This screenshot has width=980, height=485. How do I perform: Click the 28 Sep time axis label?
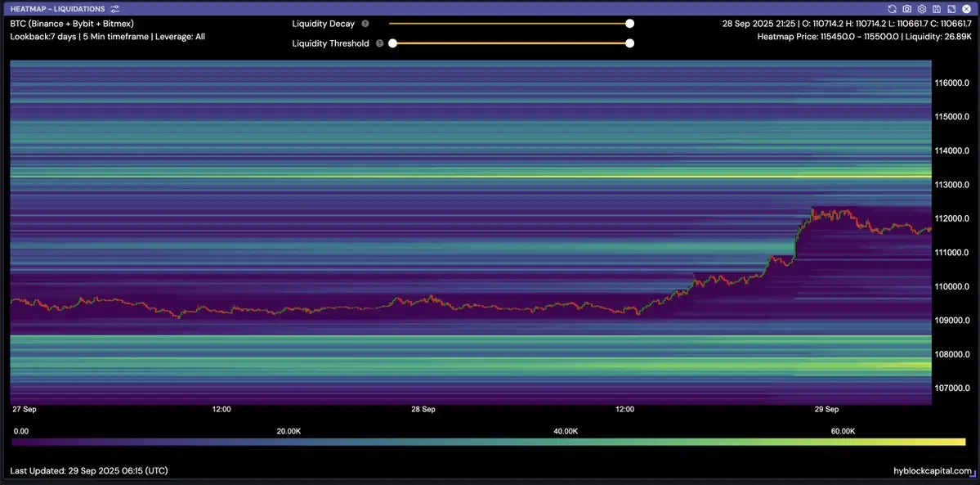click(423, 409)
